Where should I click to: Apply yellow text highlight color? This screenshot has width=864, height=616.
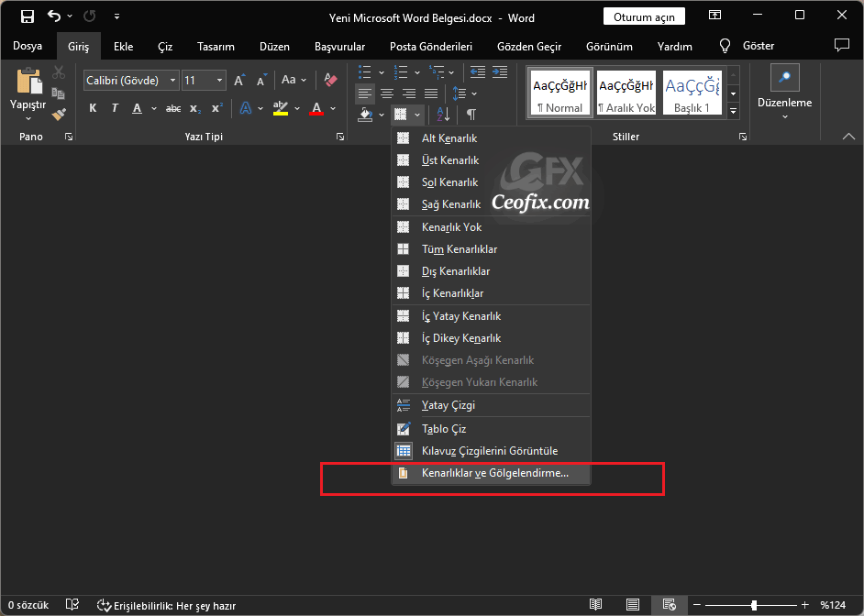(x=281, y=108)
